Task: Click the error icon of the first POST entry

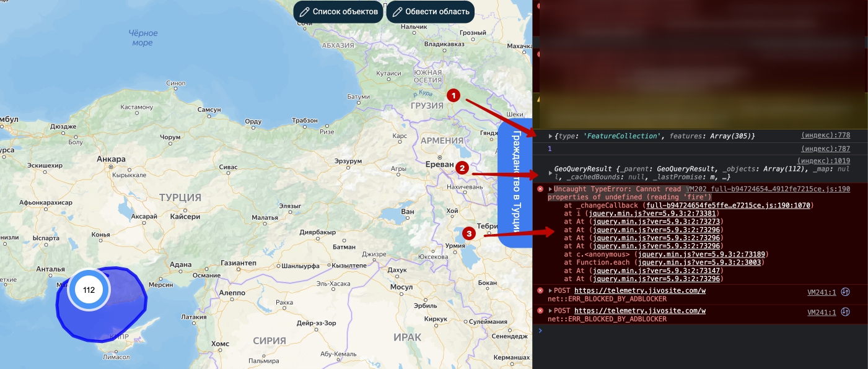Action: tap(540, 290)
